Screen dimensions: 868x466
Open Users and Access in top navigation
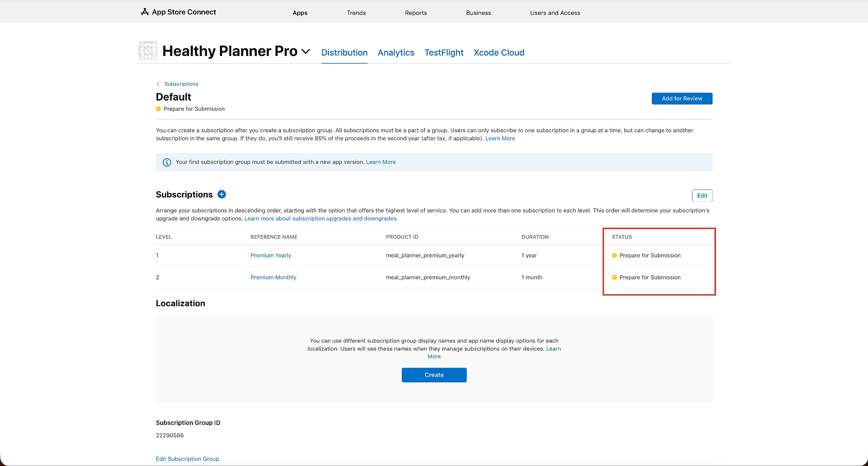coord(555,13)
